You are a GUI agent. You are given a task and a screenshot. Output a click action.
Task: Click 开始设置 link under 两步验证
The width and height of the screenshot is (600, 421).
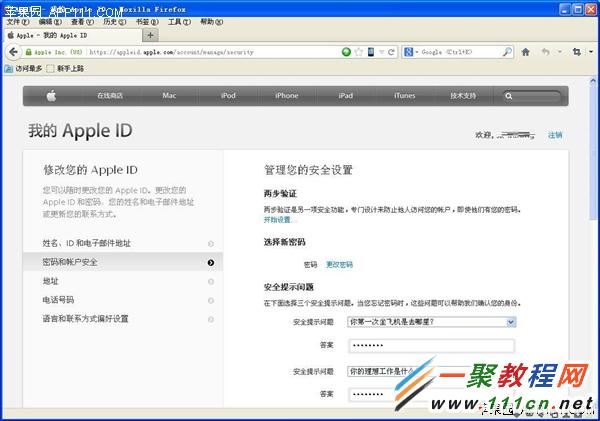click(277, 220)
